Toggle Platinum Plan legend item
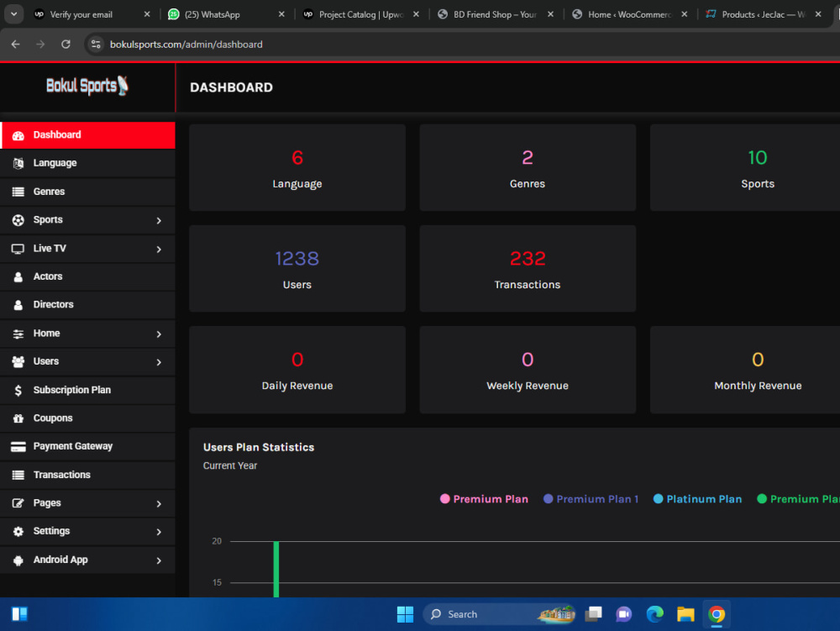Viewport: 840px width, 631px height. [x=697, y=499]
